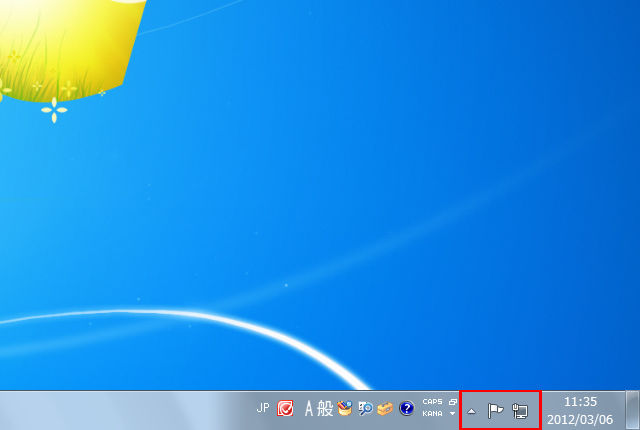Viewport: 640px width, 430px height.
Task: Open the network connection icon
Action: coord(520,410)
